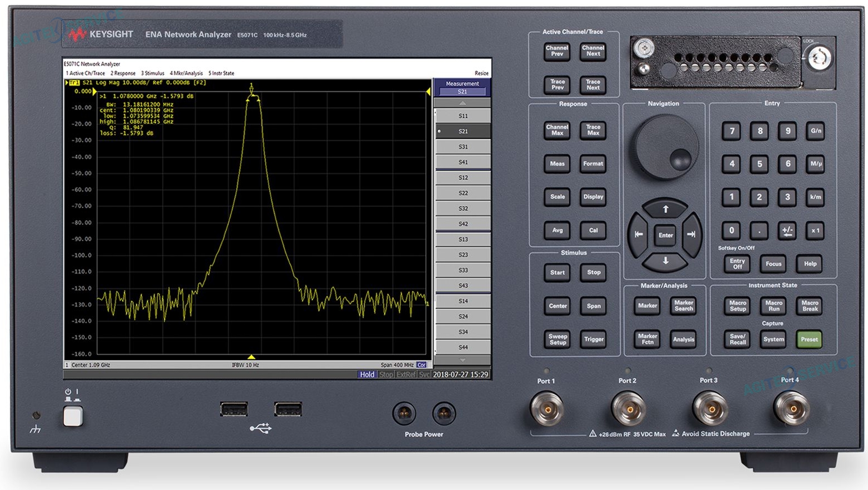Select the Avg key
This screenshot has height=490, width=868.
(x=557, y=231)
